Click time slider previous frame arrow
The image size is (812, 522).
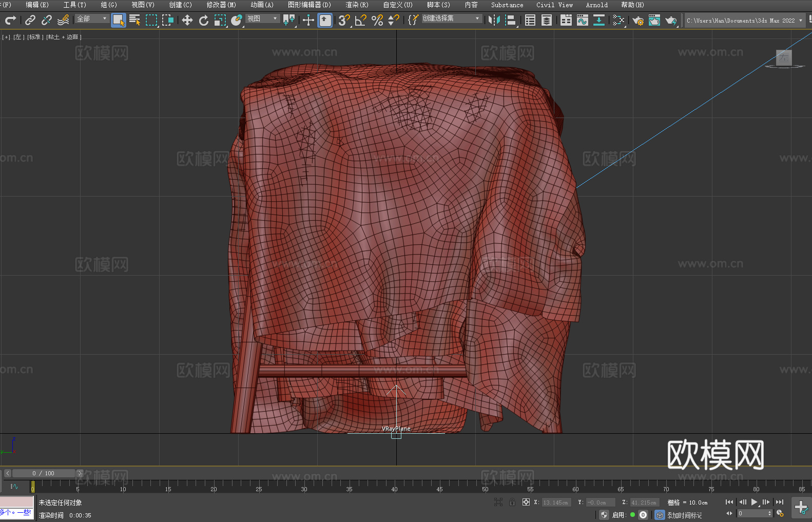coord(7,473)
